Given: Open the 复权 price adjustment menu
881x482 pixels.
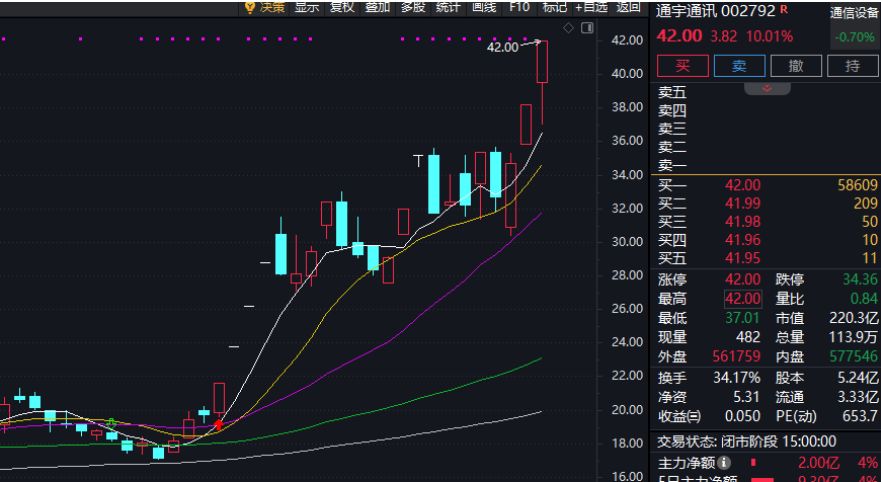Looking at the screenshot, I should click(x=342, y=7).
